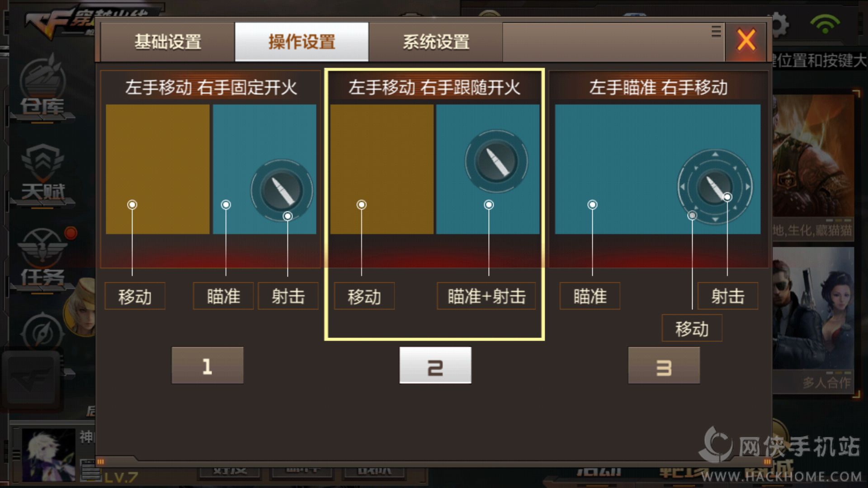The image size is (868, 488).
Task: Click the player avatar thumbnail at bottom left
Action: click(49, 454)
